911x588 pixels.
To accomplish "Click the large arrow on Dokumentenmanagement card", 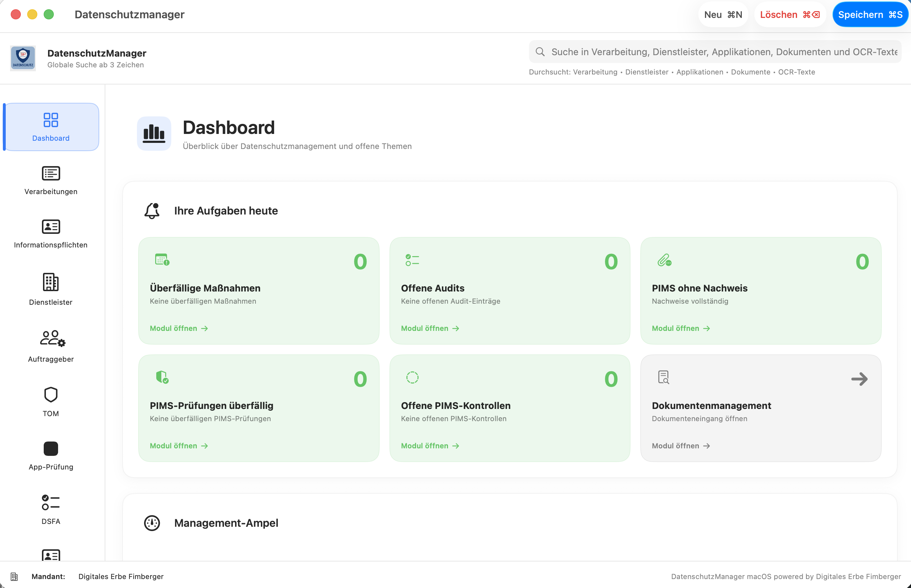I will (x=859, y=379).
